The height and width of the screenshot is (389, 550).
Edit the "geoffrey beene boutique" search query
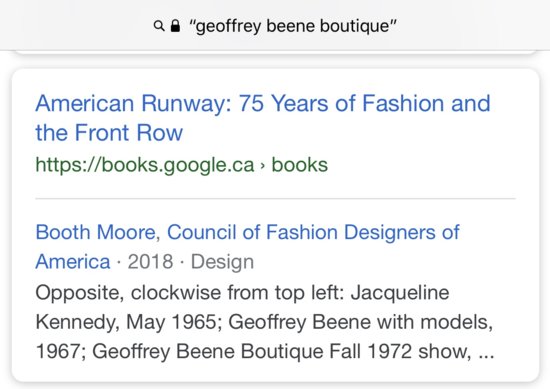[293, 26]
